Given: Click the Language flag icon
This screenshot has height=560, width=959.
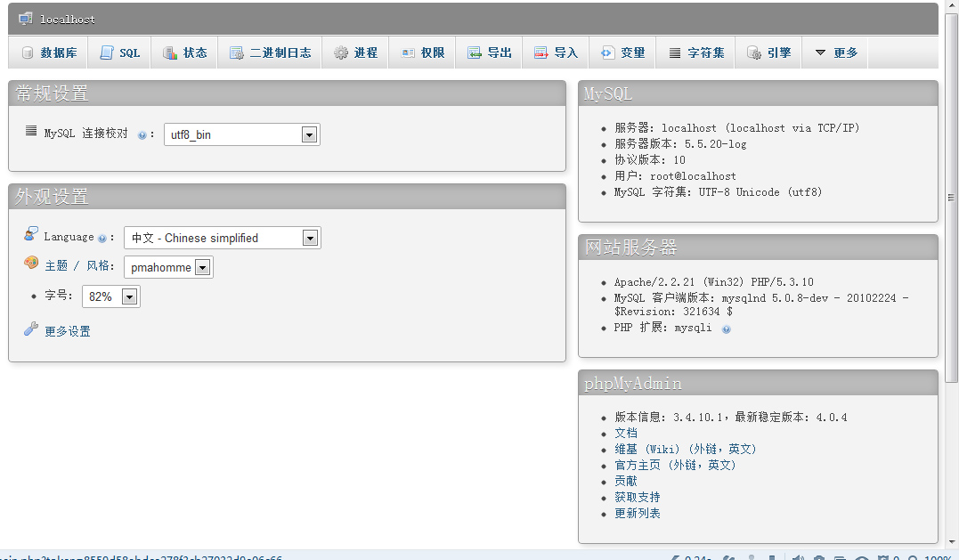Looking at the screenshot, I should [x=31, y=234].
